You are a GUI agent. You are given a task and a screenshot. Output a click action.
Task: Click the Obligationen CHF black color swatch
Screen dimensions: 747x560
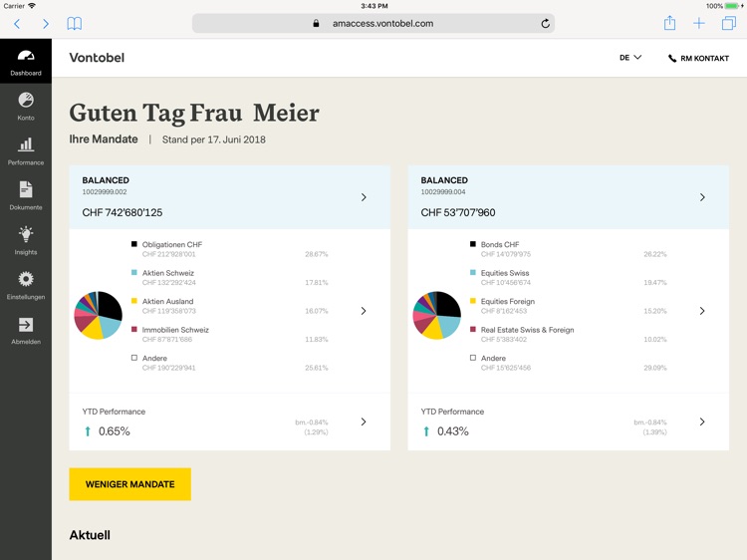click(134, 244)
